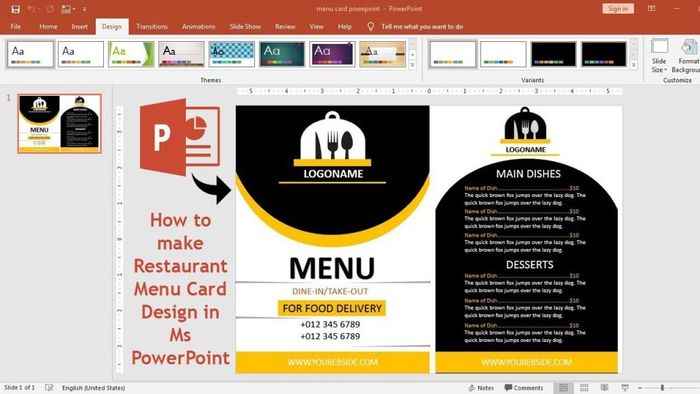Apply the tan beige theme

[383, 54]
